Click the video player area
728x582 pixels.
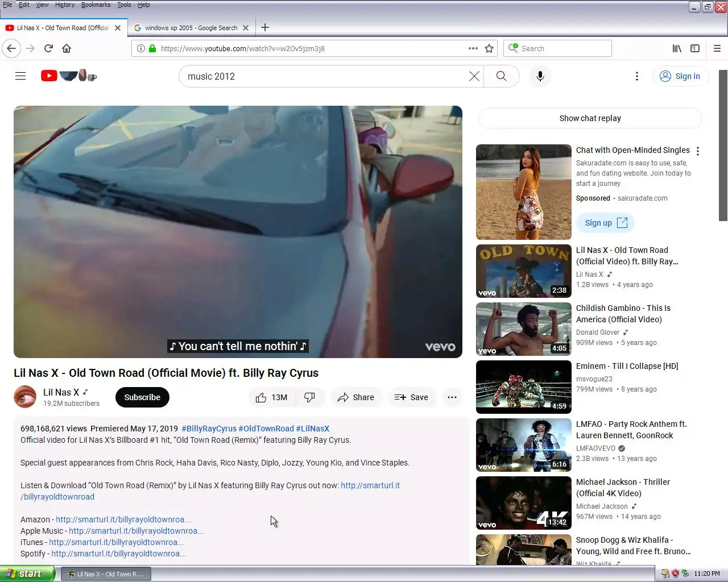click(x=238, y=231)
